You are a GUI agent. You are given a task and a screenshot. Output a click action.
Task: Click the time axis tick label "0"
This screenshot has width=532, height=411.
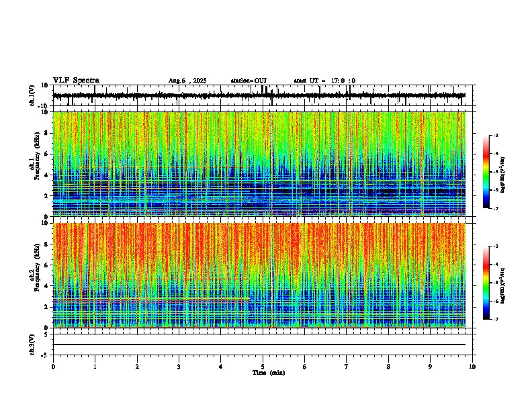(x=53, y=367)
